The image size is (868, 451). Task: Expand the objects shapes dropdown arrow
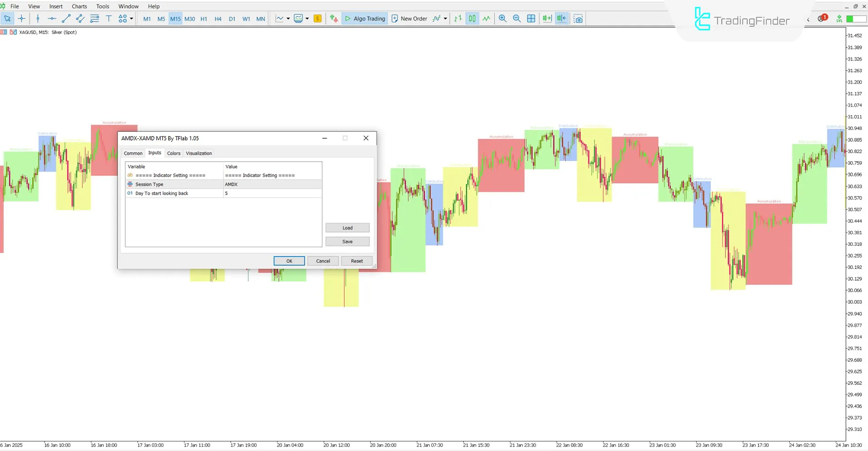tap(132, 19)
